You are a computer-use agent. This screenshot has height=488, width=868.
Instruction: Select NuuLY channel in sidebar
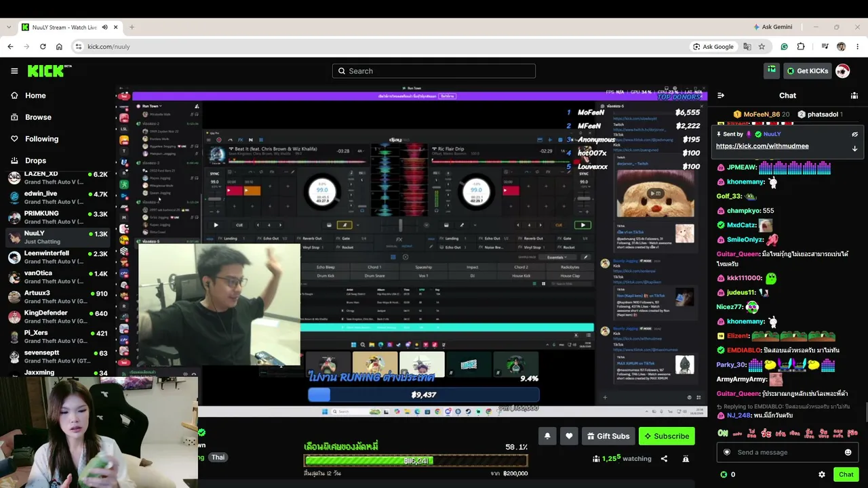[x=58, y=237]
